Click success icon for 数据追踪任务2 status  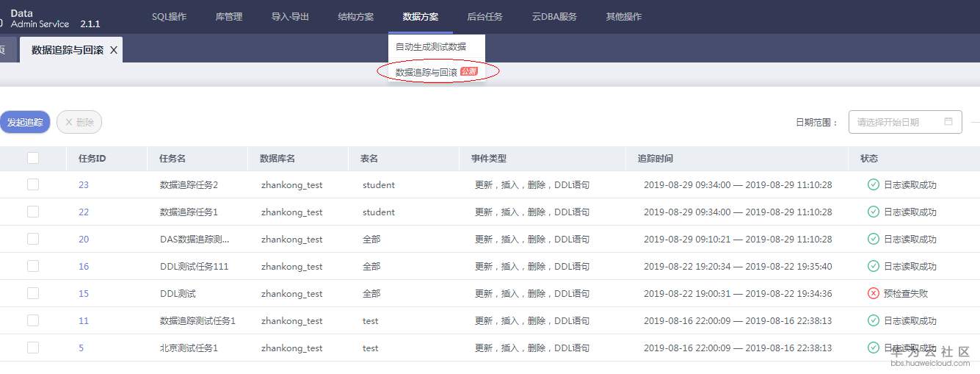point(874,184)
